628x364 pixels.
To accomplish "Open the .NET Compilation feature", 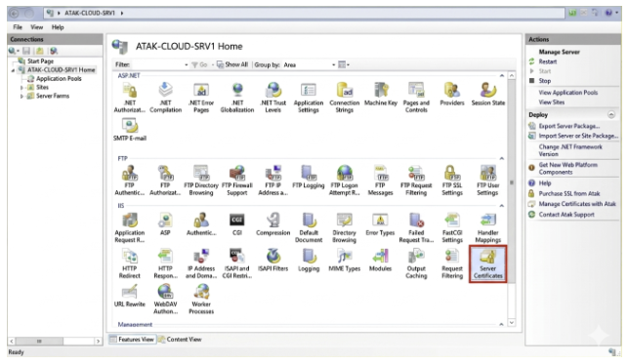I will [x=165, y=98].
